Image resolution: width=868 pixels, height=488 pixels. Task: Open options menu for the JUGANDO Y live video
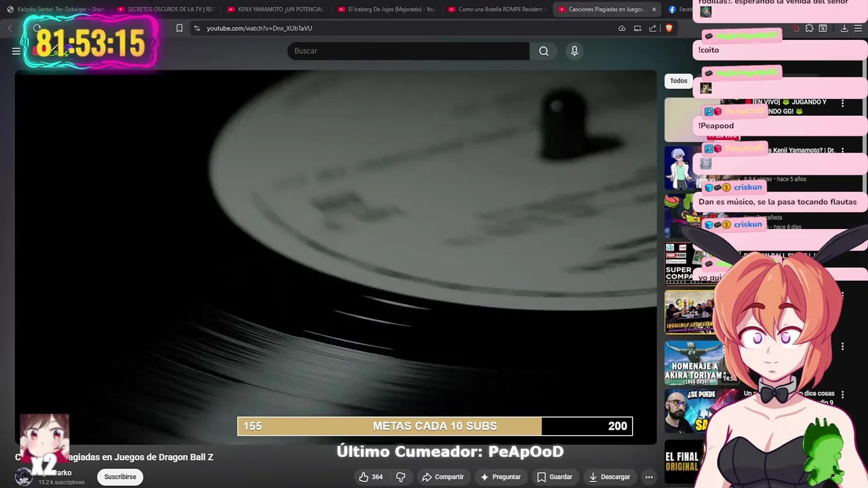click(842, 103)
